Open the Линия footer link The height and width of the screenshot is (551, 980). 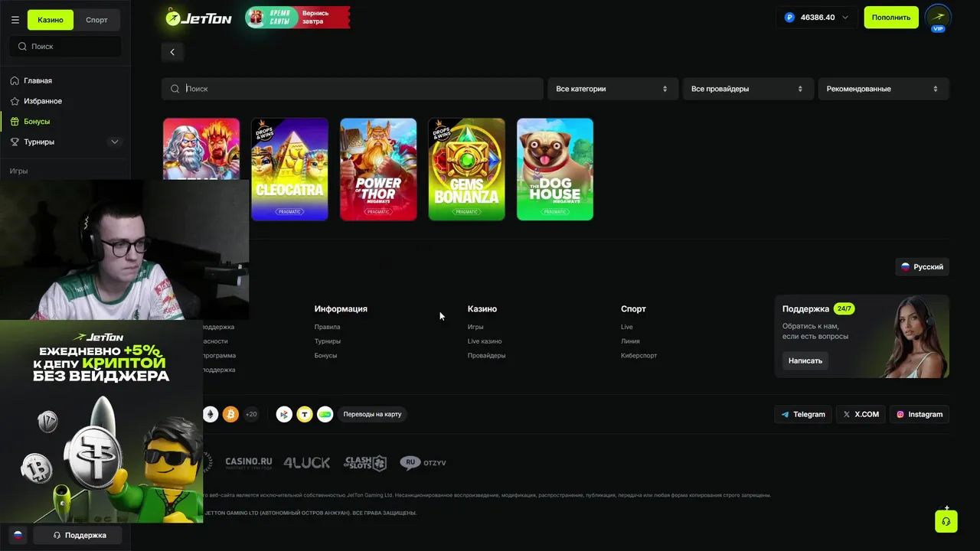coord(630,341)
